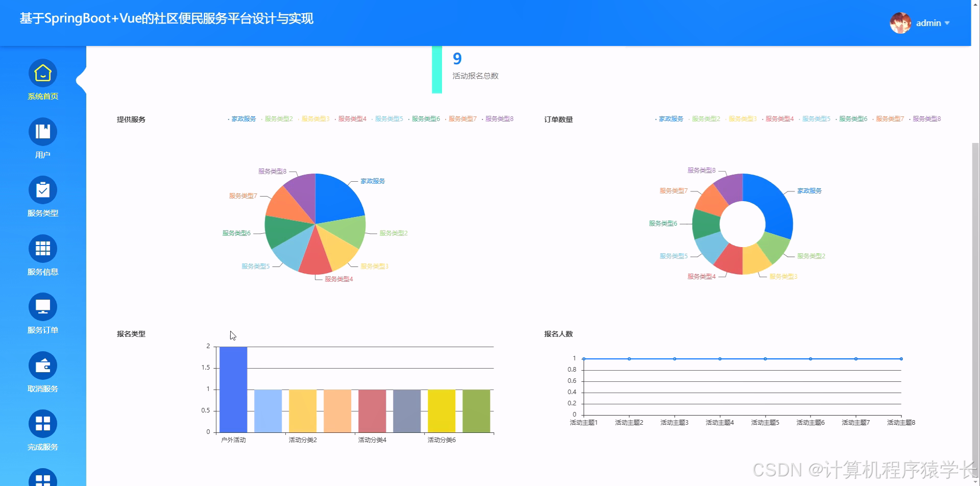This screenshot has height=486, width=980.
Task: Open the 取消服务 wallet icon
Action: click(x=43, y=366)
